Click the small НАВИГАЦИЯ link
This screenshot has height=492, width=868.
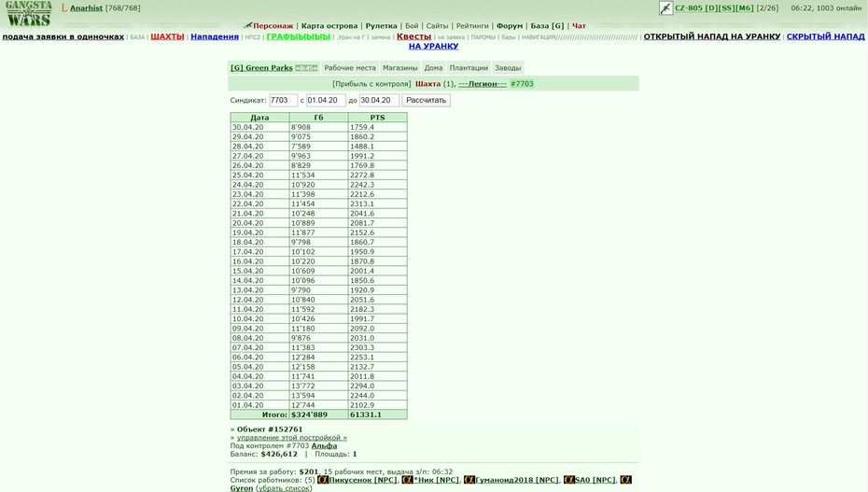coord(580,37)
